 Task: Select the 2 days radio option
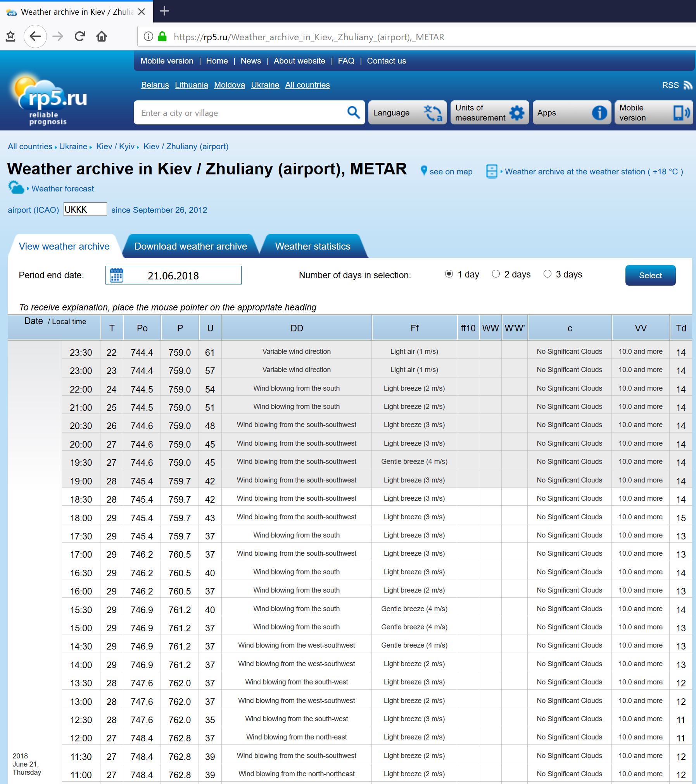(x=496, y=274)
